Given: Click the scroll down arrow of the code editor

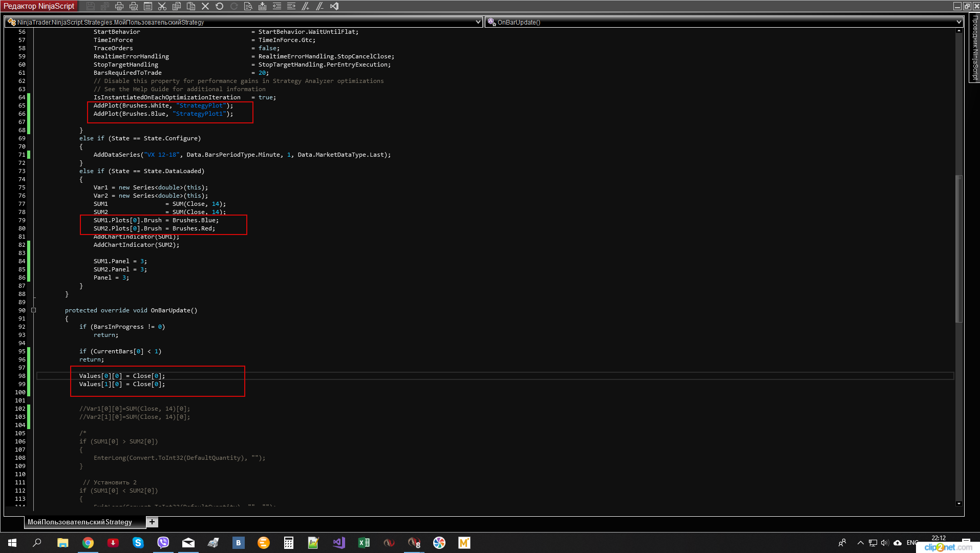Looking at the screenshot, I should [959, 504].
